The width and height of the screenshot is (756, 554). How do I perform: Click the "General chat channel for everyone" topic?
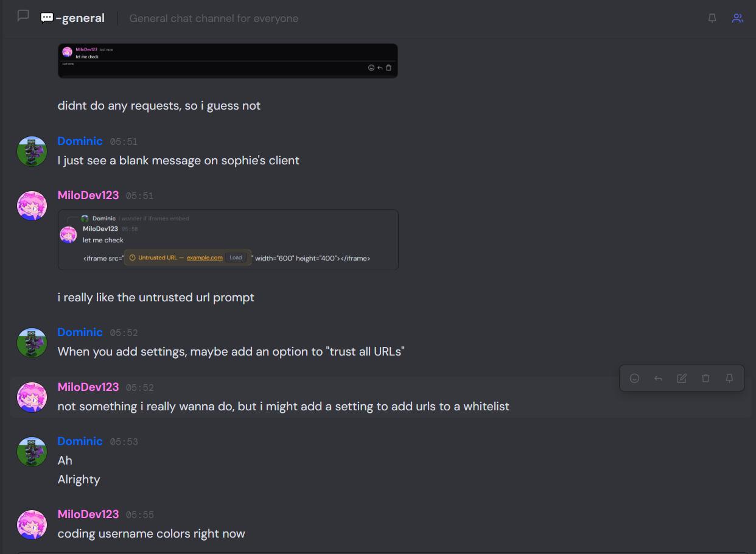[x=214, y=18]
